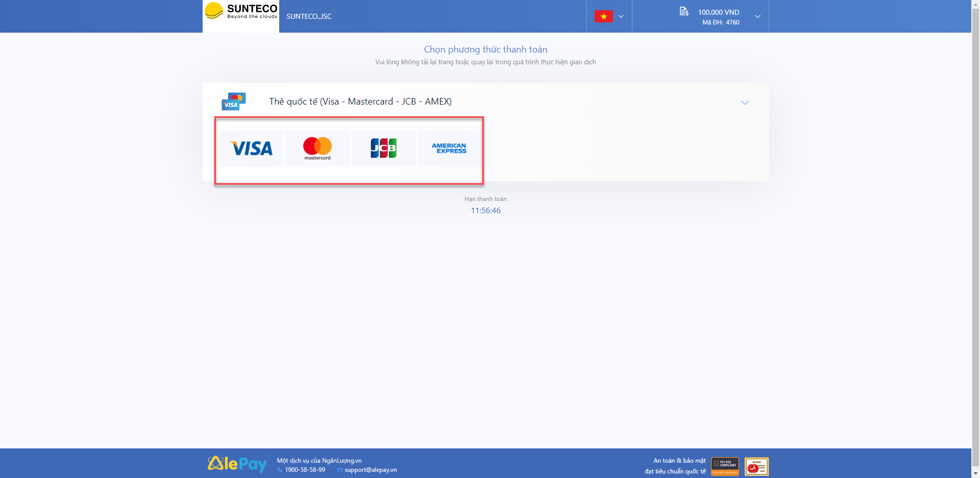Select the American Express payment option
This screenshot has width=980, height=478.
449,148
